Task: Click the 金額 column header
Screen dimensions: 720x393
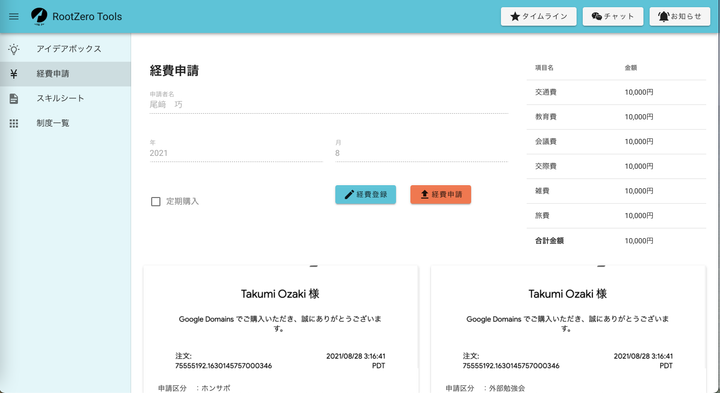Action: [x=630, y=67]
